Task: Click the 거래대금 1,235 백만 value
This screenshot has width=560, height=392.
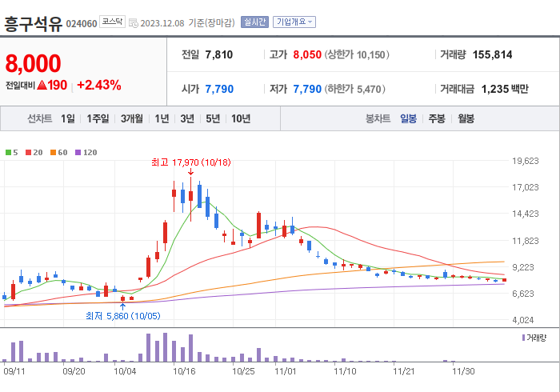Action: [x=505, y=89]
